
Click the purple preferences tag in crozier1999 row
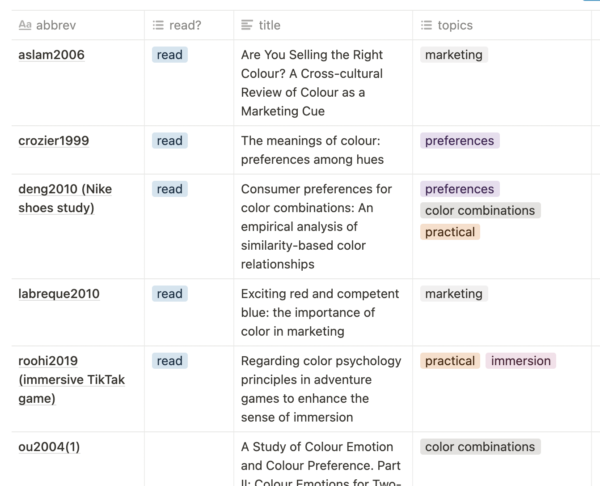[x=459, y=141]
